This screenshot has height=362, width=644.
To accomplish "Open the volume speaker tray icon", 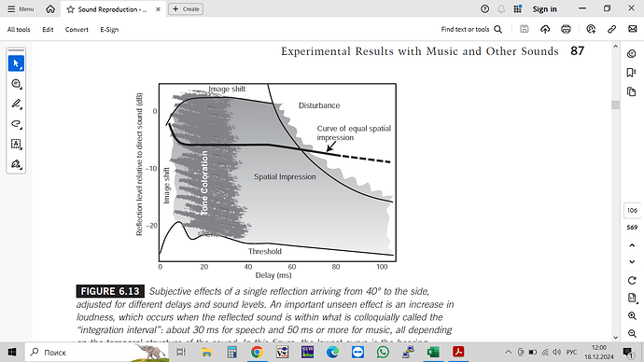I will tap(557, 352).
